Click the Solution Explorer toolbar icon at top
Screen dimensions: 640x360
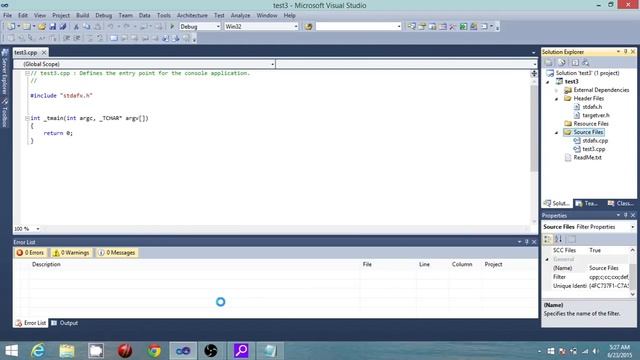[411, 27]
